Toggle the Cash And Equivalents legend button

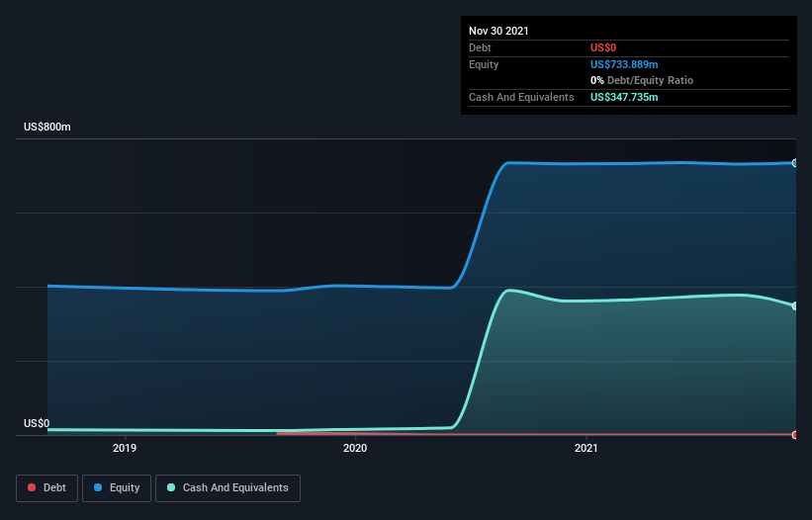(x=227, y=488)
